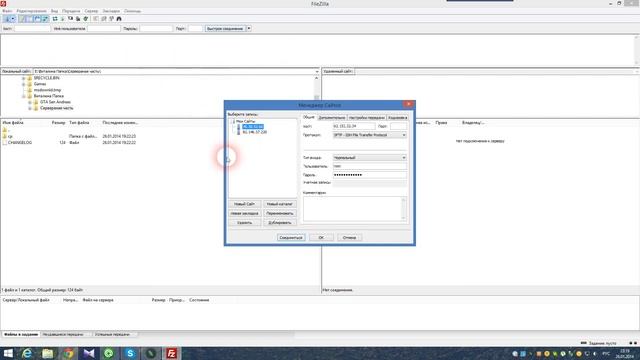The image size is (640, 360).
Task: Click the Пользователь input field
Action: click(370, 167)
